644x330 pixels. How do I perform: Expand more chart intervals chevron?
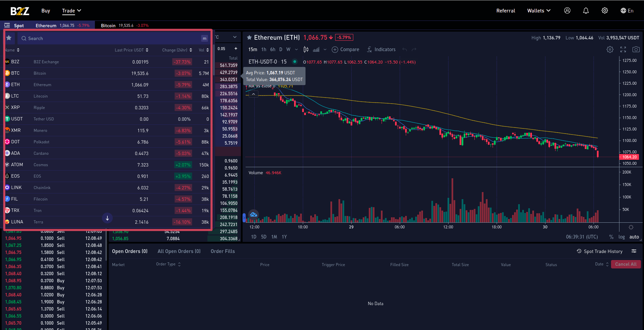tap(296, 49)
